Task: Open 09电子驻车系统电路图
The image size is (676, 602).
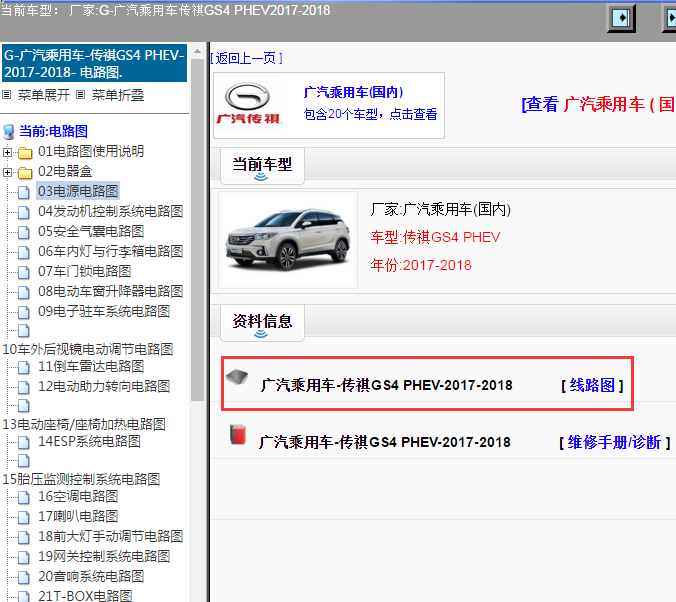Action: [x=104, y=311]
